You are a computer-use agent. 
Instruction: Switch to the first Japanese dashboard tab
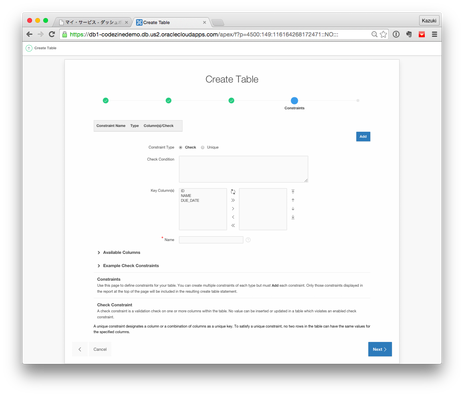point(93,22)
